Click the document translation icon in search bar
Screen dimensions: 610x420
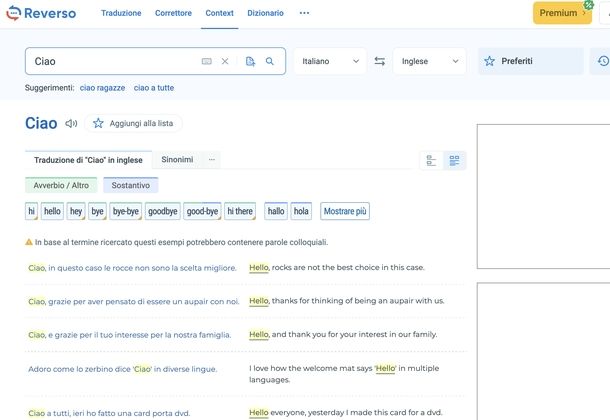click(250, 61)
